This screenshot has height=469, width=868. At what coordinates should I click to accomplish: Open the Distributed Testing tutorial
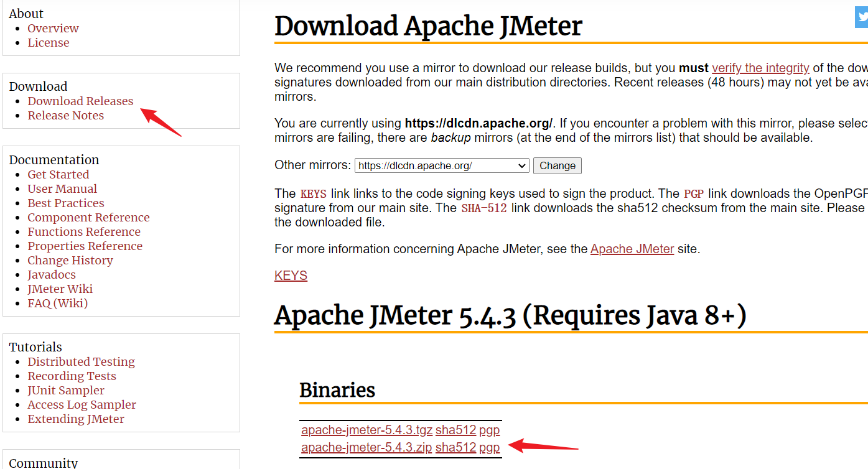[x=81, y=361]
